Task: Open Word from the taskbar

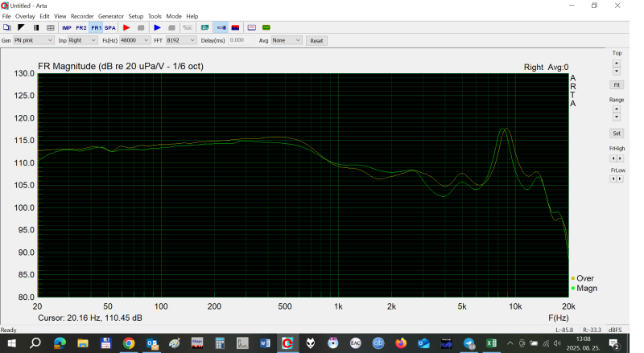Action: click(265, 343)
